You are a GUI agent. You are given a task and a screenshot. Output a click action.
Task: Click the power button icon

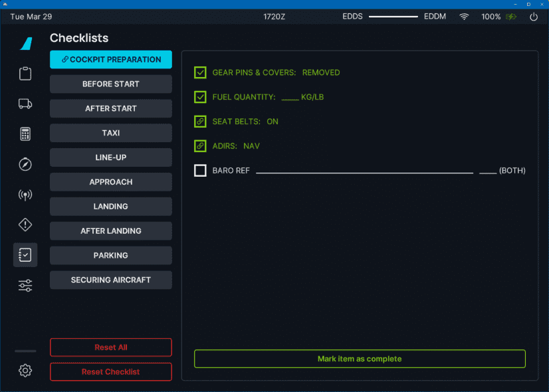pos(533,17)
